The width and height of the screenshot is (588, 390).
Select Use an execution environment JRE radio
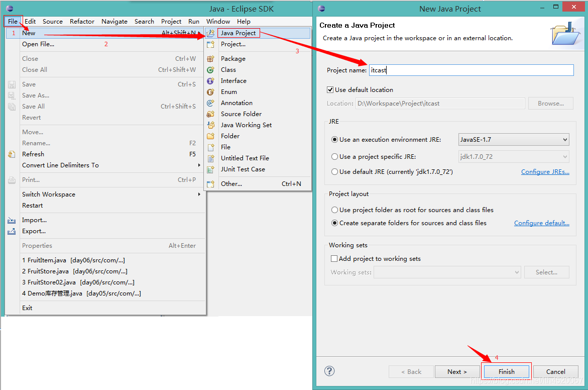point(334,140)
